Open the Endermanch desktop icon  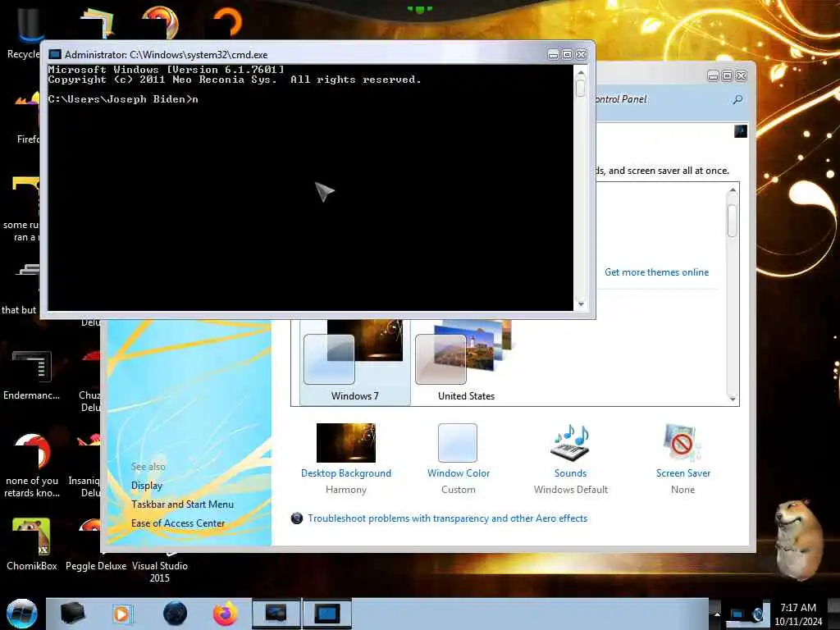tap(31, 375)
